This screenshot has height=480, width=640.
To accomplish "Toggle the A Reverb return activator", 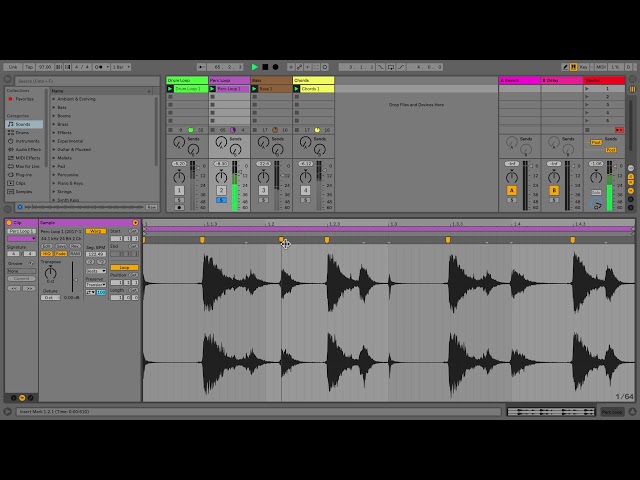I will click(511, 190).
